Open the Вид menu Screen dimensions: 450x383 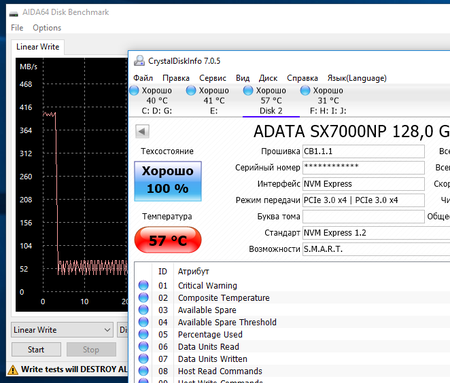click(x=243, y=78)
